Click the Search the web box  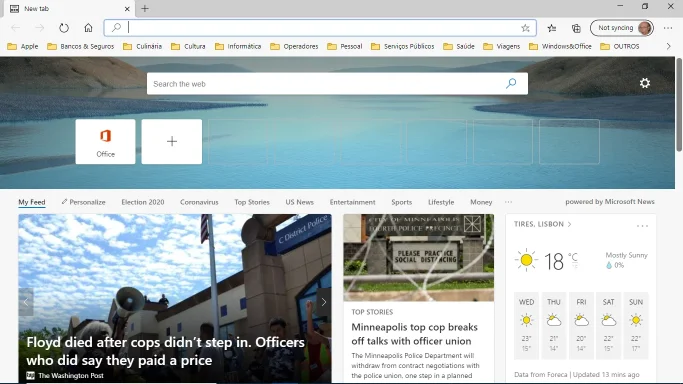pos(337,84)
